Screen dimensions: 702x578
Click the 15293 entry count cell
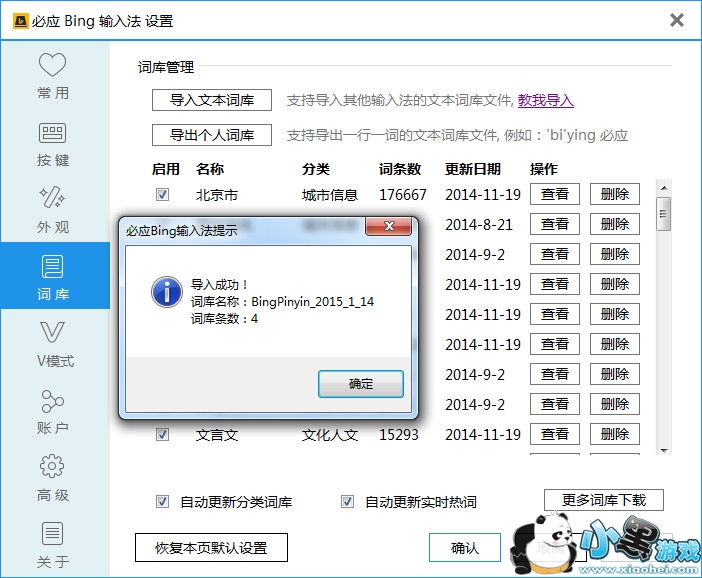click(398, 435)
